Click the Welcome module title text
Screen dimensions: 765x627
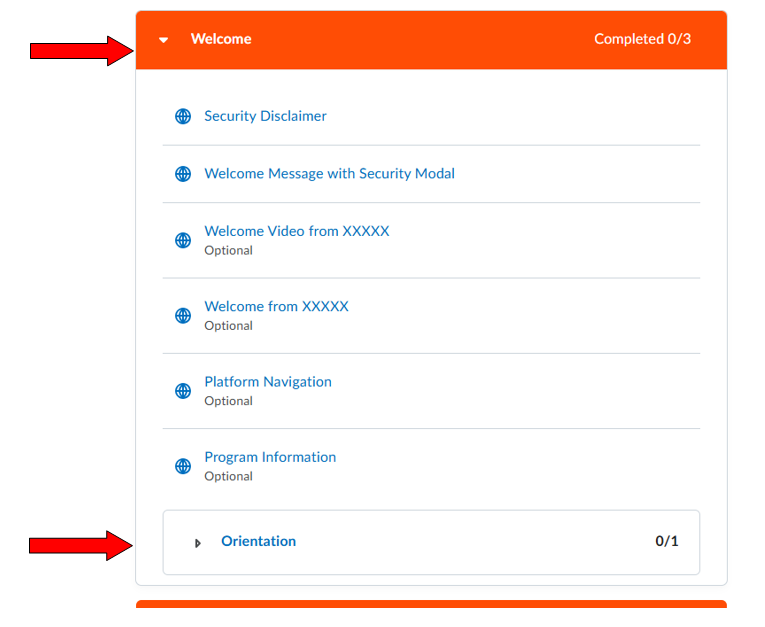[x=221, y=39]
